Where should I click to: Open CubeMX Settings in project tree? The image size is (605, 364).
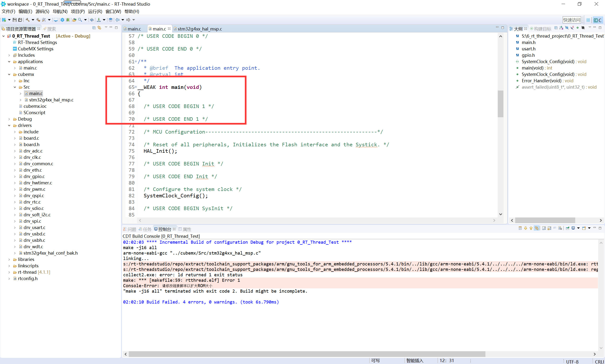[x=35, y=49]
